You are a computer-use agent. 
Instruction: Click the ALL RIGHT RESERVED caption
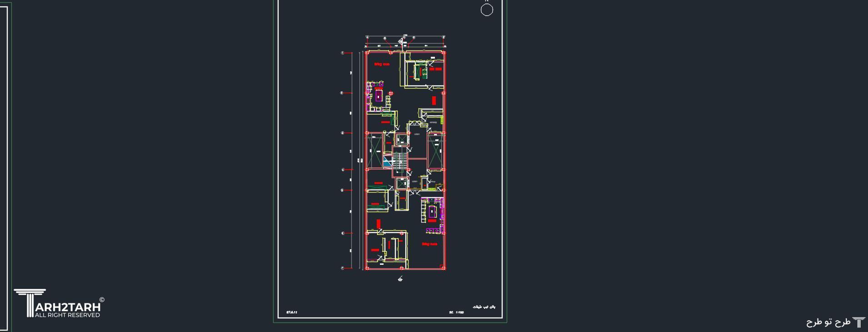click(67, 315)
